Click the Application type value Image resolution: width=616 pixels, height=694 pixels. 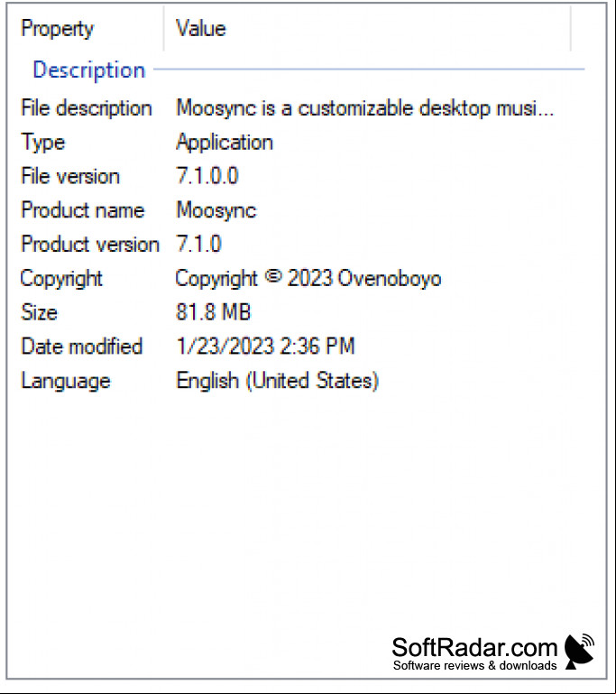(225, 143)
